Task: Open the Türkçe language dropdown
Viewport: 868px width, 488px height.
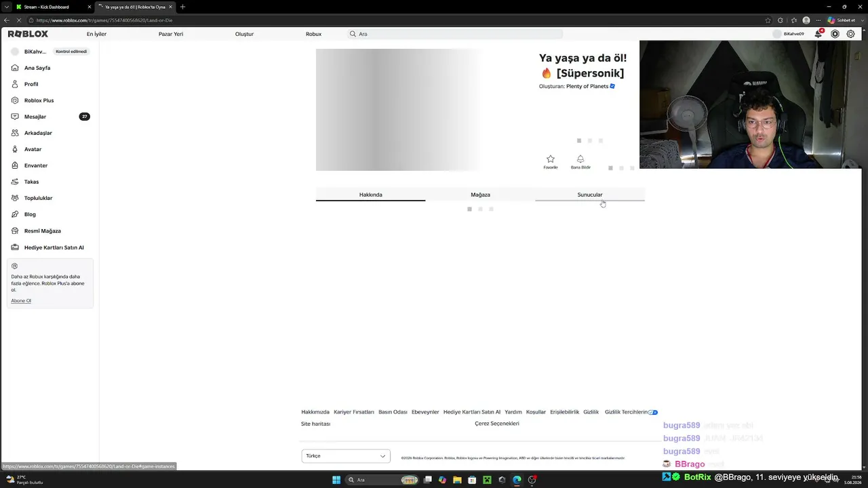Action: coord(346,456)
